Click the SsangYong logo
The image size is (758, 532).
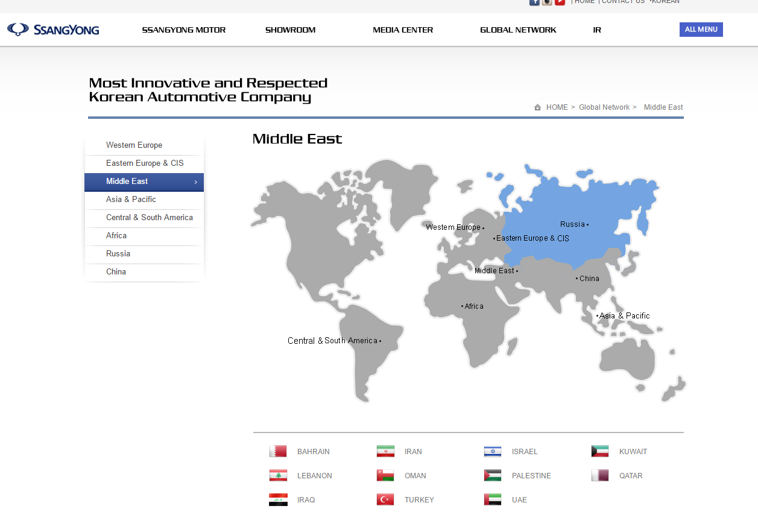tap(53, 30)
